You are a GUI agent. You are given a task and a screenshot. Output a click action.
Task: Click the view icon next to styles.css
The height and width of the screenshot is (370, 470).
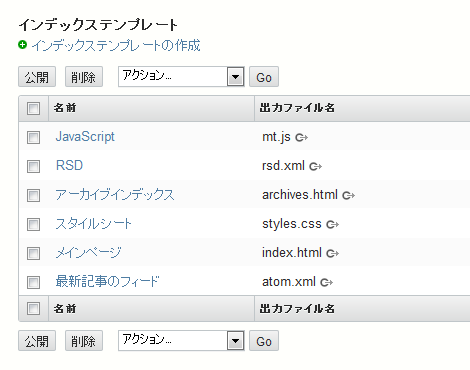pos(332,224)
